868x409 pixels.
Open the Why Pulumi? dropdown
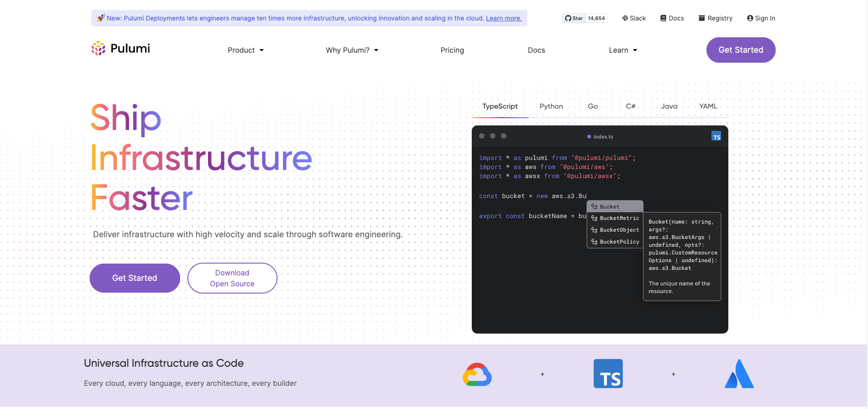tap(351, 50)
